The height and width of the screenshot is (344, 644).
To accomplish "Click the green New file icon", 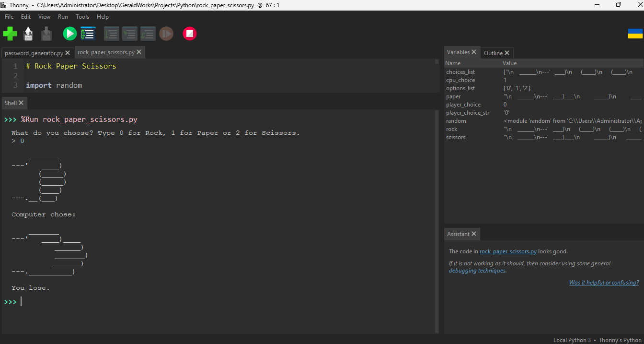I will (x=10, y=34).
